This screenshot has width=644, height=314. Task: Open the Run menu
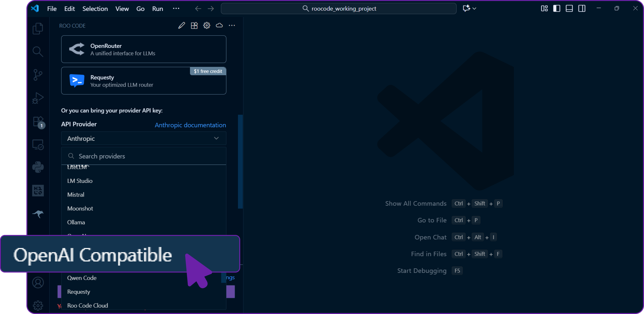(157, 9)
